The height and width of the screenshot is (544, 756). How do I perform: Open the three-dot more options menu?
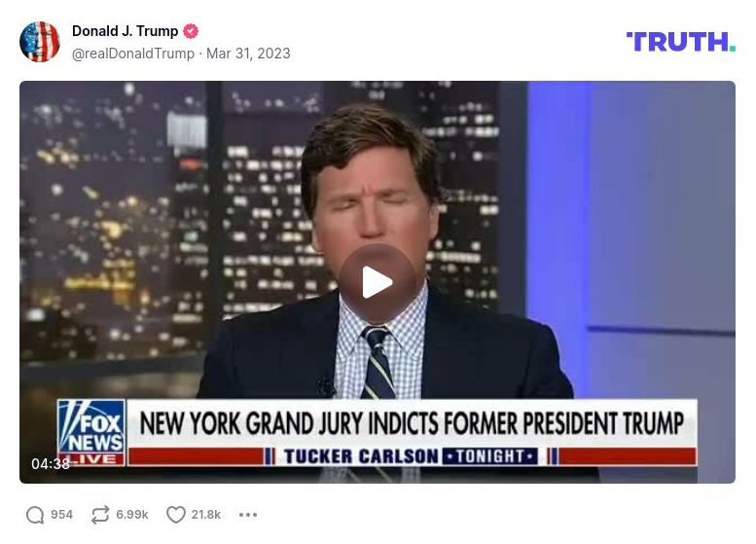coord(248,515)
